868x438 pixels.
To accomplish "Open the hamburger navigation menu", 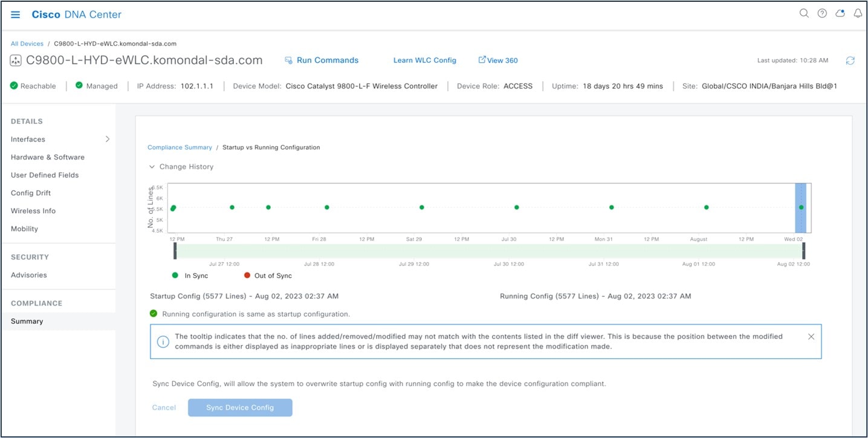I will (15, 14).
